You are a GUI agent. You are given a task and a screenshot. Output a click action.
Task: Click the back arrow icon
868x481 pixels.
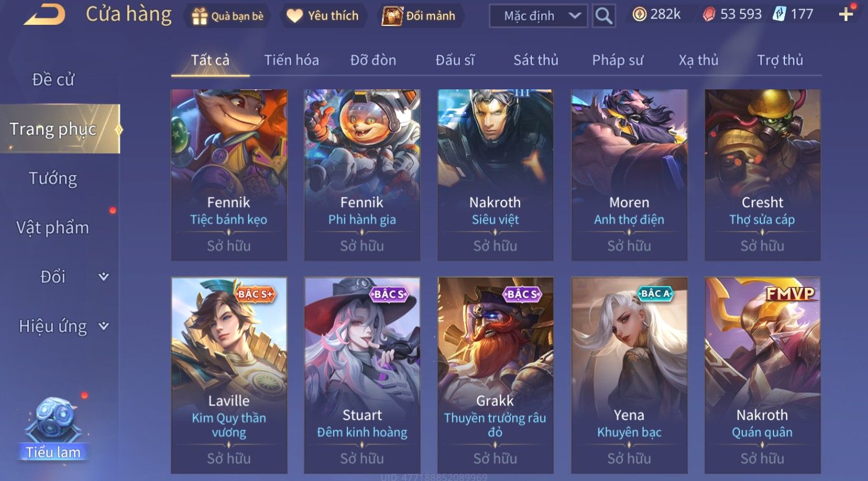tap(44, 14)
